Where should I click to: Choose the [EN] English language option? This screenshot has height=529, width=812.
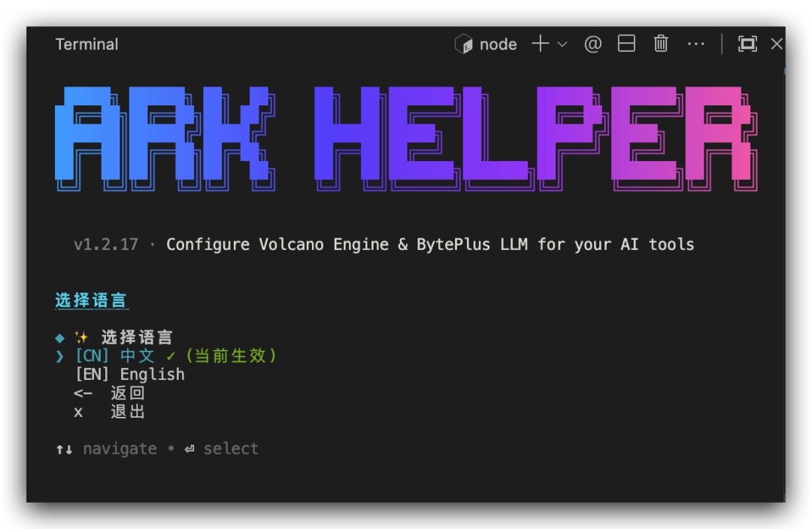click(x=130, y=375)
